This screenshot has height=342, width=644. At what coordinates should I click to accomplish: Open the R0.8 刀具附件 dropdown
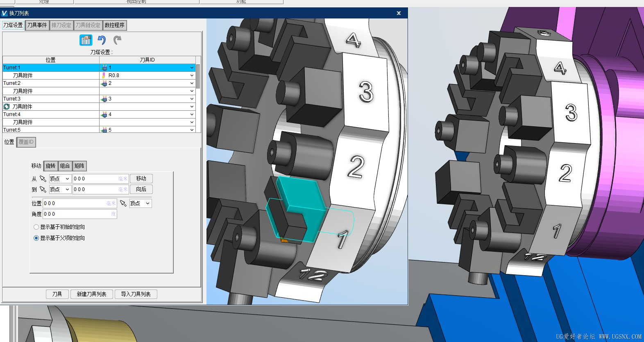[x=192, y=75]
